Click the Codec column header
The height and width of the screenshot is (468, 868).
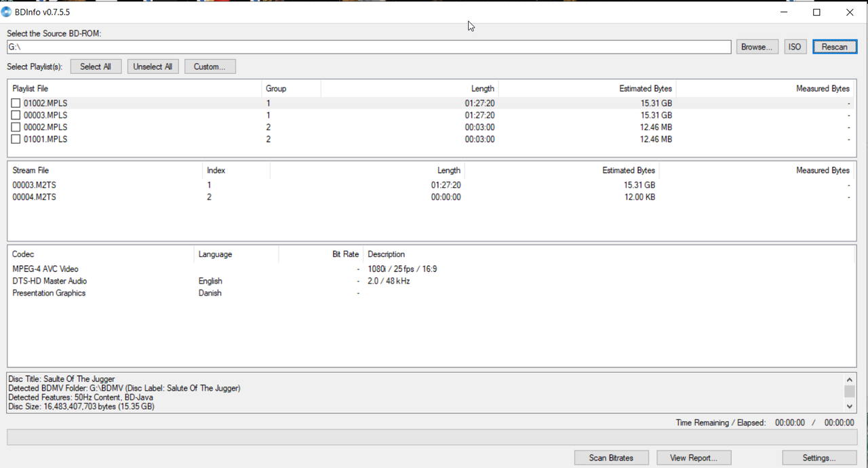point(100,254)
